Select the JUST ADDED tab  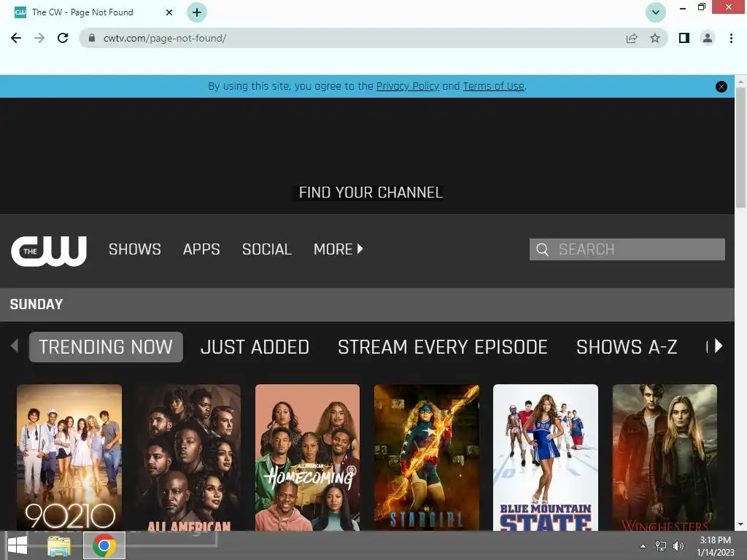tap(255, 347)
